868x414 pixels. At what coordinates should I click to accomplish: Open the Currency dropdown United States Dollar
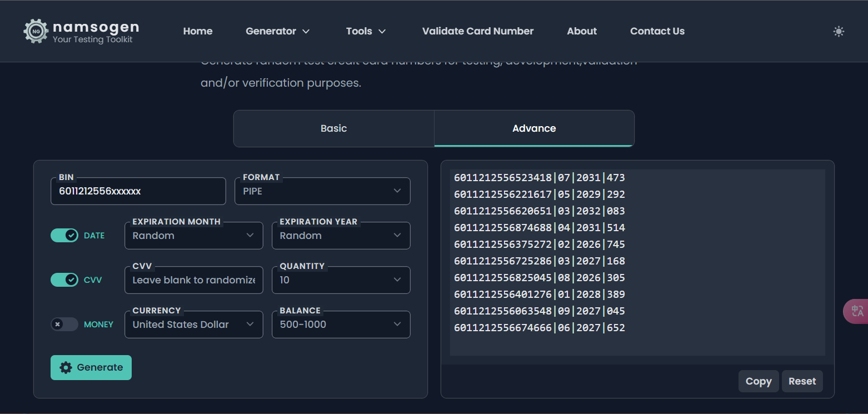[193, 325]
